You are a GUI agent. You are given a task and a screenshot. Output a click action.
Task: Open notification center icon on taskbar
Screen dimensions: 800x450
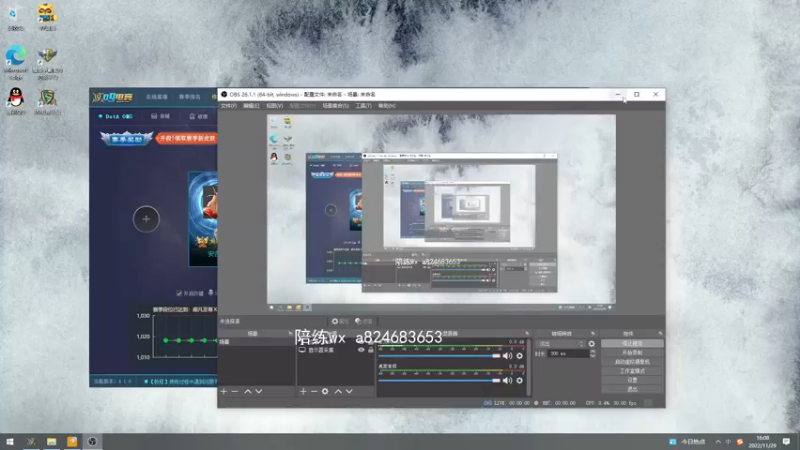(786, 441)
